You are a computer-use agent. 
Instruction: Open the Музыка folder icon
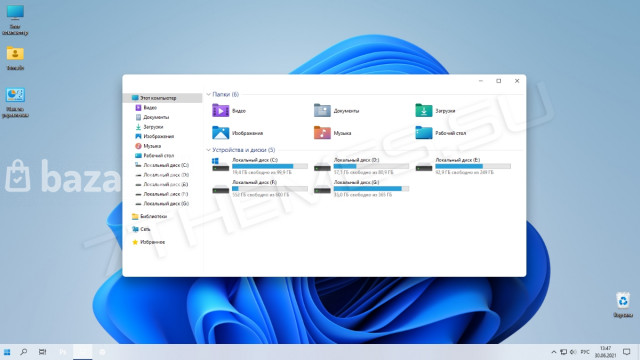tap(322, 133)
